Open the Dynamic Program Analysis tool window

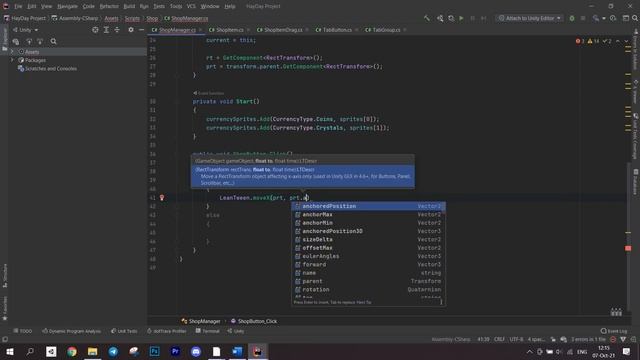point(71,331)
